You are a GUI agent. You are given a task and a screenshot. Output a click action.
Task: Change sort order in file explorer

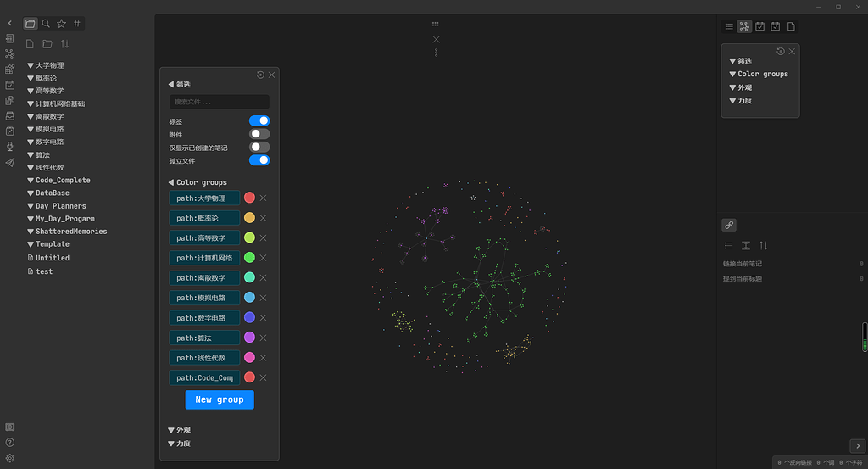coord(64,44)
